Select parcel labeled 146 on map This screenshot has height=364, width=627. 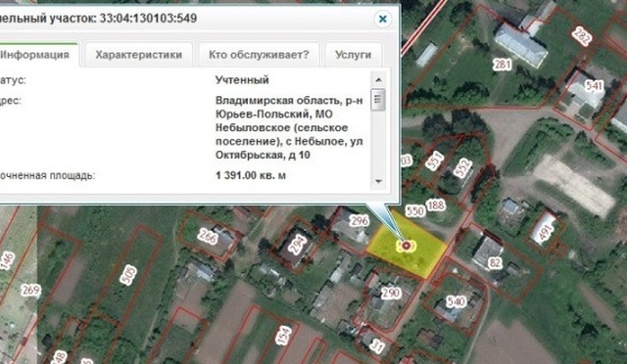point(8,261)
